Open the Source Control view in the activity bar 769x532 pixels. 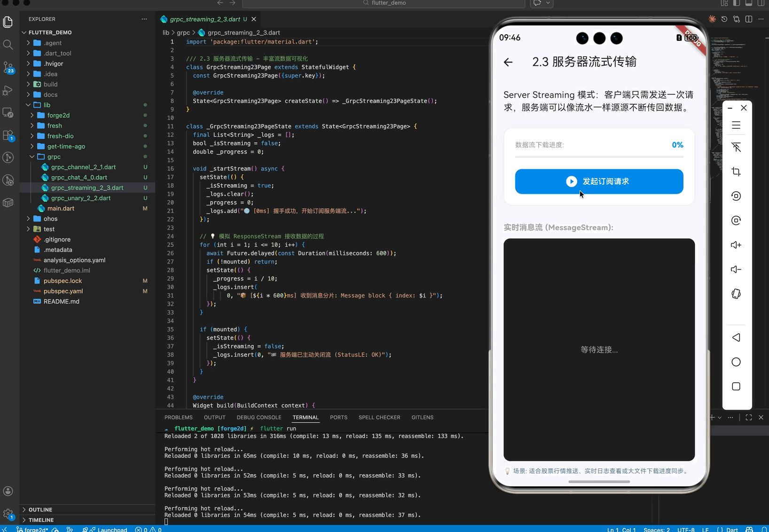8,66
